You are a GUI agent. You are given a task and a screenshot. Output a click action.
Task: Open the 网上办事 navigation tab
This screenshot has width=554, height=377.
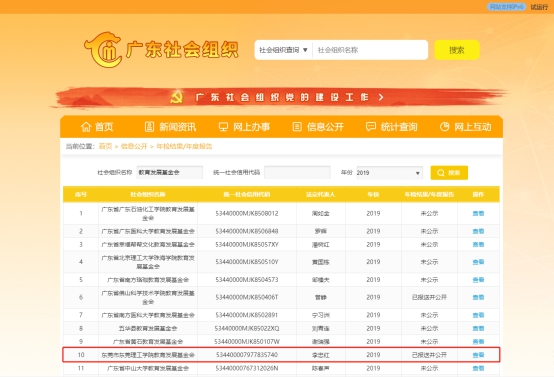tap(244, 127)
